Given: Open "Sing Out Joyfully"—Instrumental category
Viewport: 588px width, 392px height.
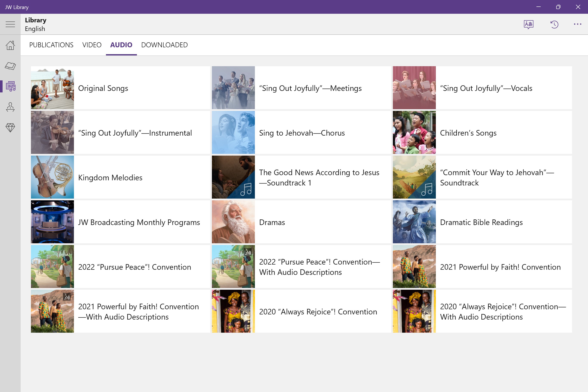Looking at the screenshot, I should point(121,133).
